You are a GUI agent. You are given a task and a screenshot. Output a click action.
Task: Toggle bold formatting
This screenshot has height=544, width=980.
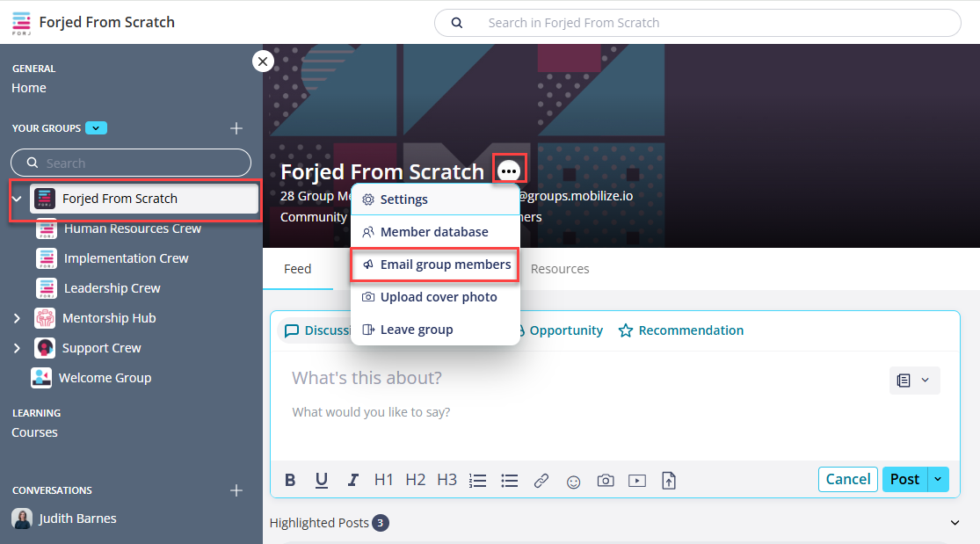[290, 480]
